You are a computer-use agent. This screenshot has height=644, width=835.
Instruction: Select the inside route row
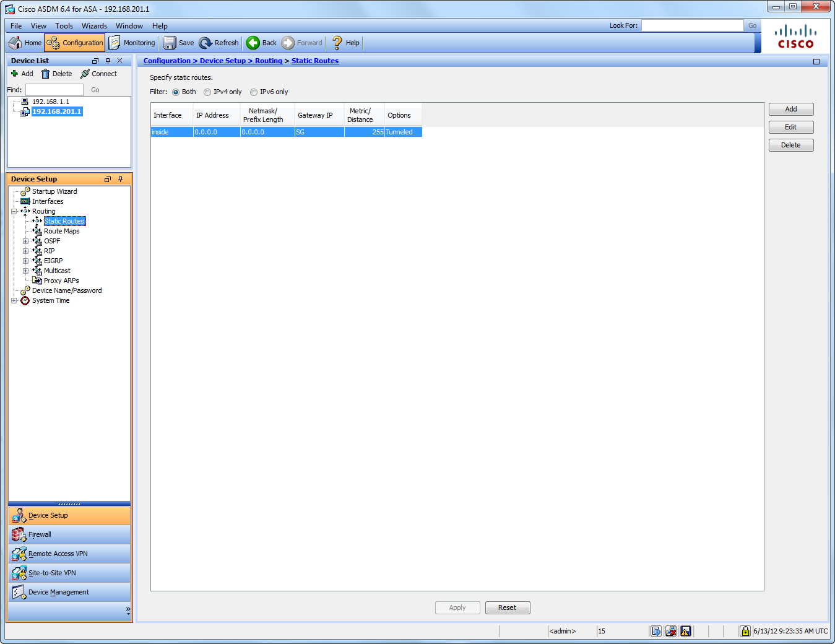287,132
